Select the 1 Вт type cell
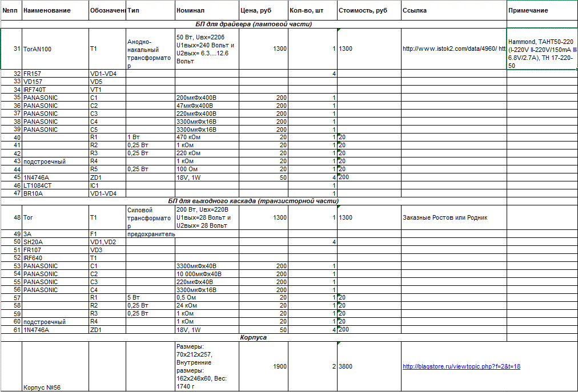Image resolution: width=578 pixels, height=392 pixels. 150,138
